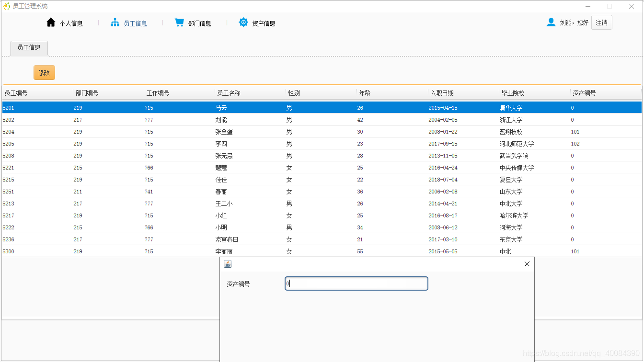Select the row for employee 刘能
The height and width of the screenshot is (362, 644).
(x=322, y=120)
